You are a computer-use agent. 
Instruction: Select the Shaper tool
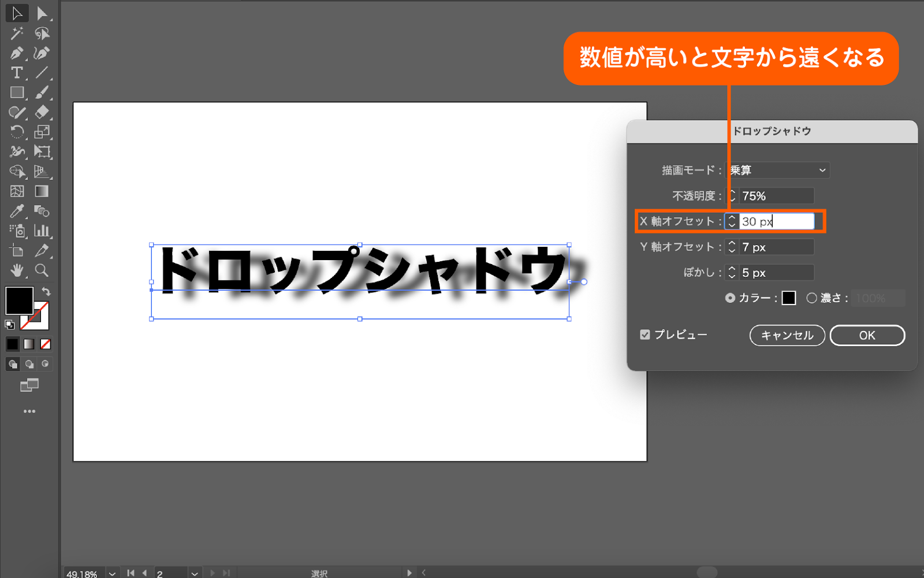pyautogui.click(x=17, y=112)
